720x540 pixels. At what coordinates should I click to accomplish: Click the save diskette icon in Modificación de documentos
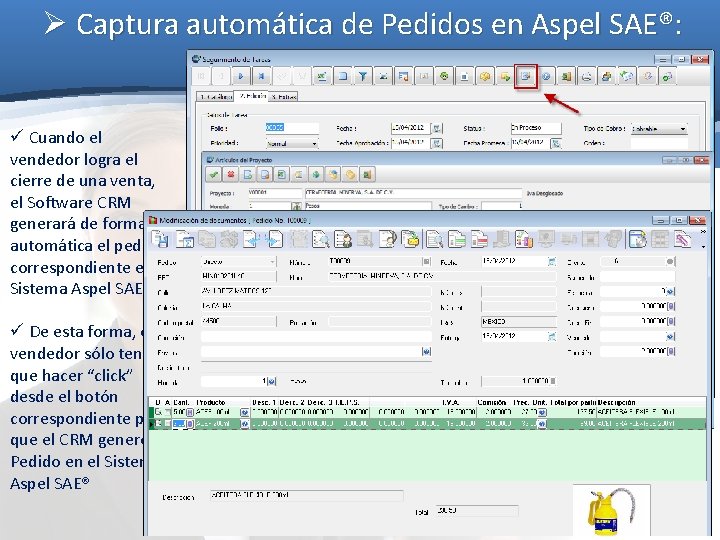(161, 239)
